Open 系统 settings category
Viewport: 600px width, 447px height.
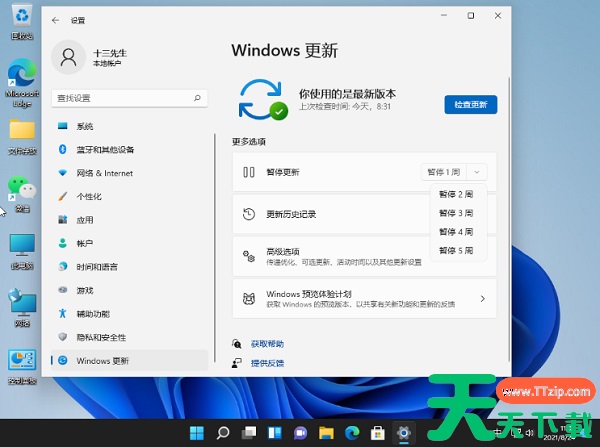pyautogui.click(x=129, y=126)
